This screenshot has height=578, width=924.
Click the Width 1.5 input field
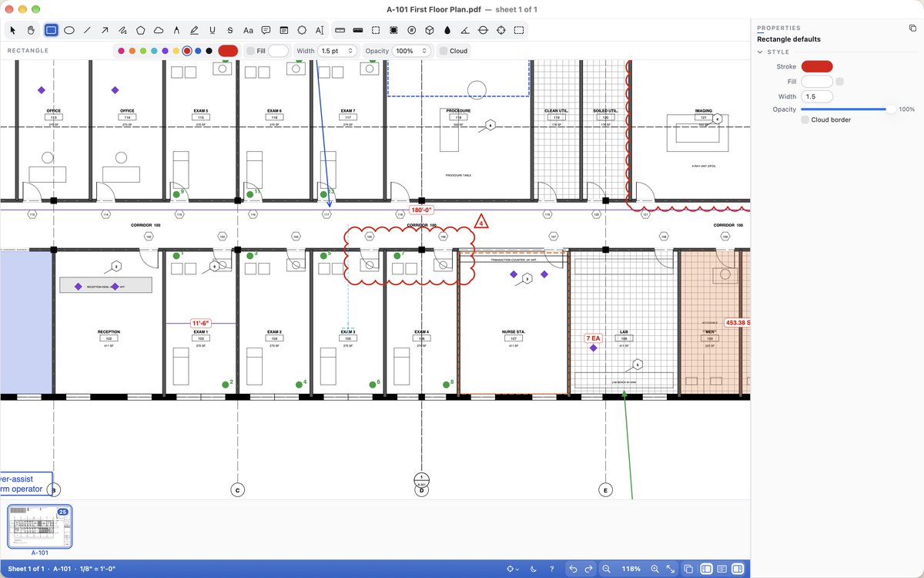pyautogui.click(x=817, y=96)
